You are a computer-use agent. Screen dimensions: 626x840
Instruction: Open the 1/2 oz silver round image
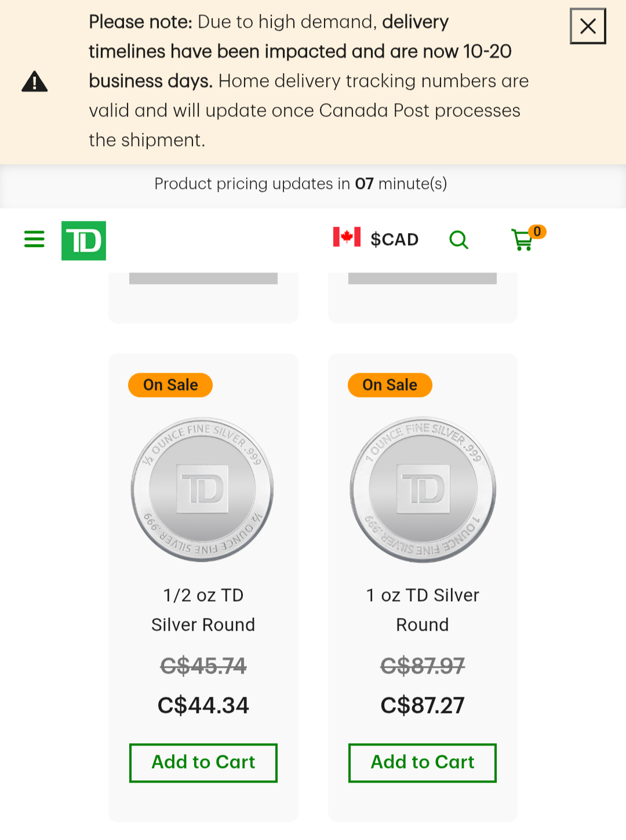click(x=202, y=489)
